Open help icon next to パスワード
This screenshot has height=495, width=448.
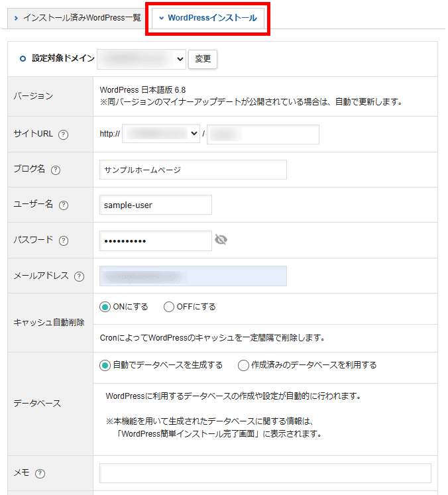tap(64, 241)
